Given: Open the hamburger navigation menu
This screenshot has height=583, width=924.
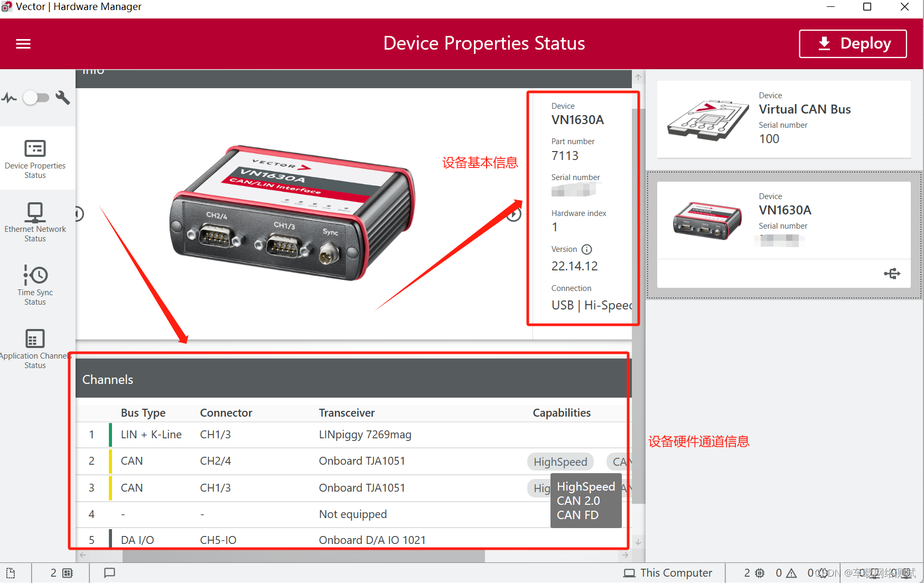Looking at the screenshot, I should tap(23, 44).
